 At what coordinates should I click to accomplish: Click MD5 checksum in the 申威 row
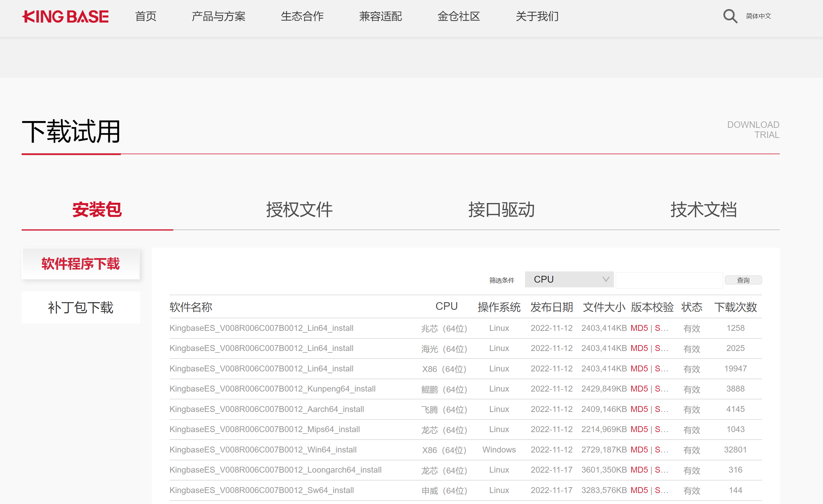point(639,490)
